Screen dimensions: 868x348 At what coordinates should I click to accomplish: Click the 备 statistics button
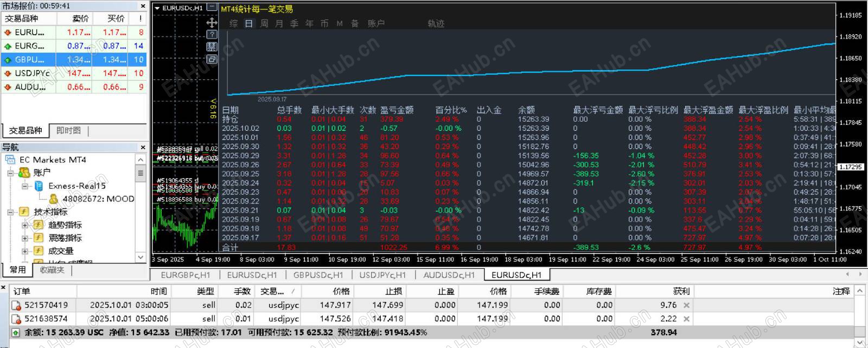click(x=355, y=23)
